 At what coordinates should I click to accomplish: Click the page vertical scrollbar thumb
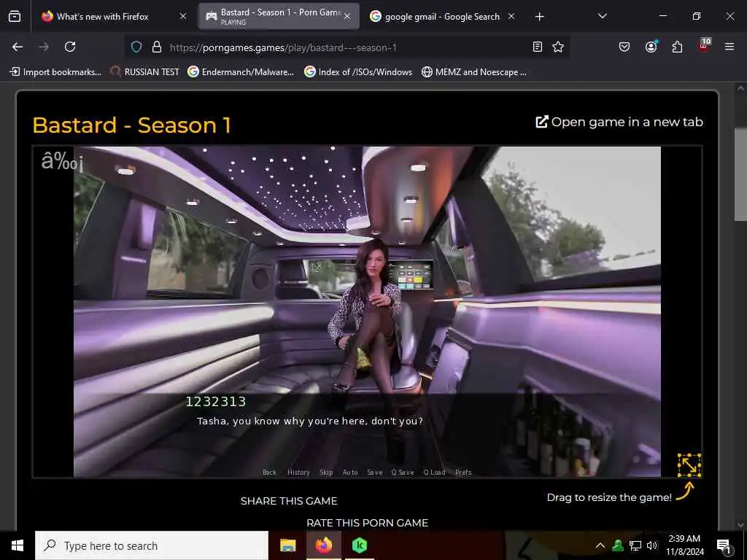(x=740, y=174)
